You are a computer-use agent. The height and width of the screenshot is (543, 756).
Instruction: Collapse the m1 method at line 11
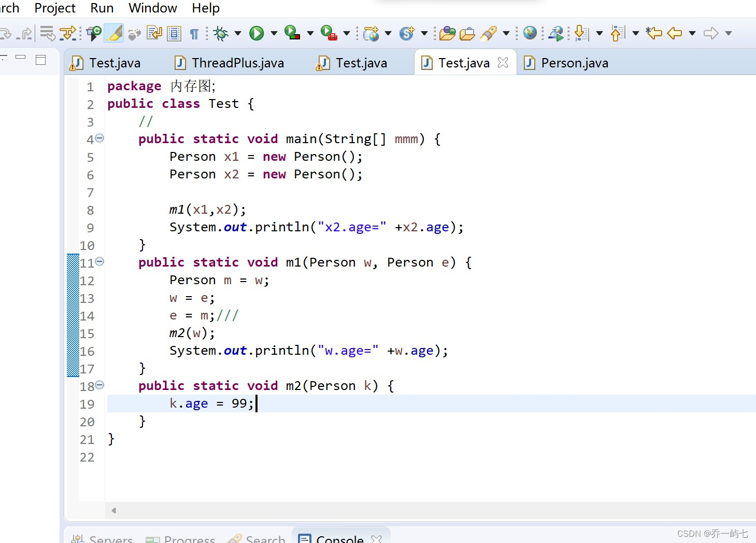click(x=99, y=261)
